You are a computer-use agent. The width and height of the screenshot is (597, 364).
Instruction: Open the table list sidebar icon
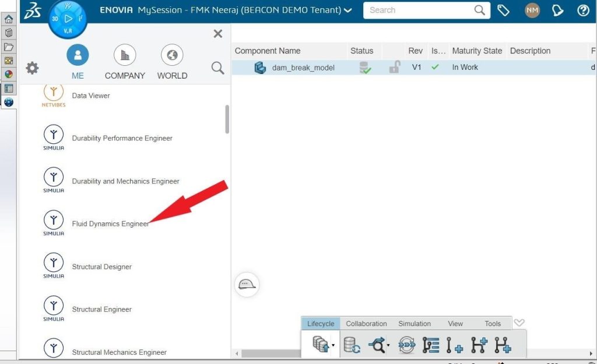pyautogui.click(x=8, y=89)
